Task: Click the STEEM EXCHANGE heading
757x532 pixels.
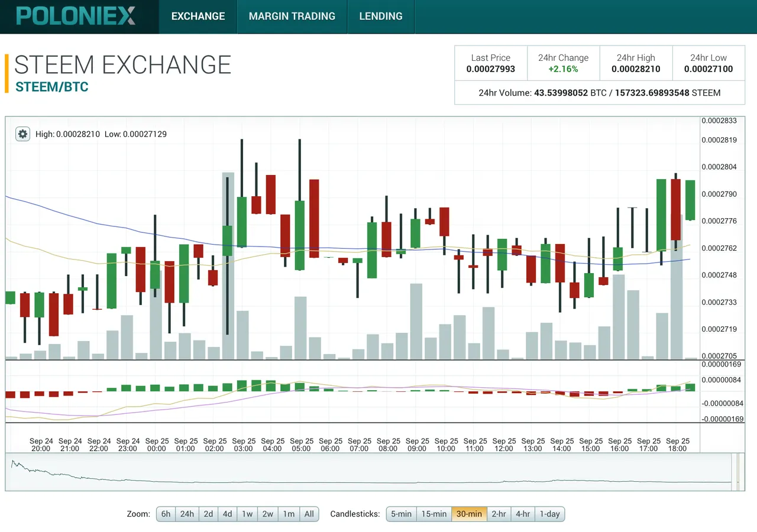Action: point(122,64)
